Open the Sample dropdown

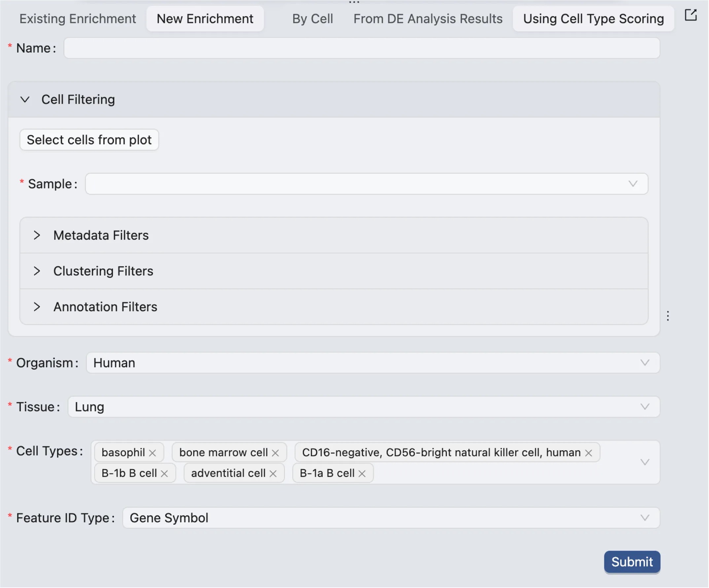(366, 184)
